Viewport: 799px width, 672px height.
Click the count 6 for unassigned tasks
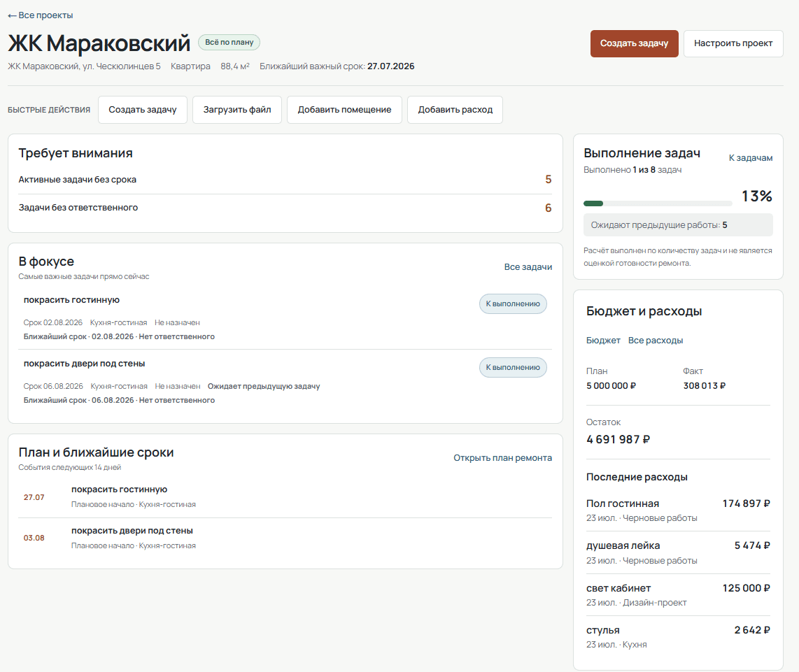[549, 208]
